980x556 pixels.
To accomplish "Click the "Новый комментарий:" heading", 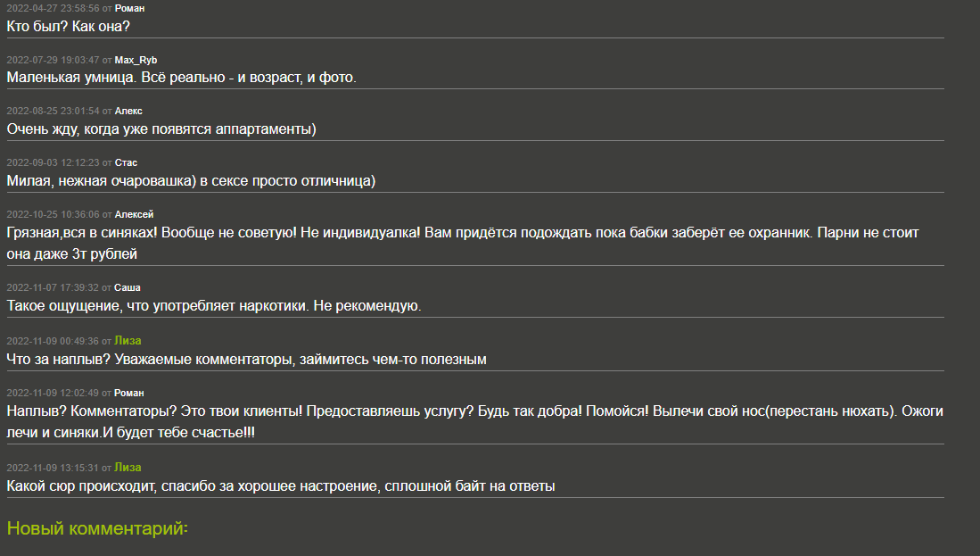I will click(97, 528).
